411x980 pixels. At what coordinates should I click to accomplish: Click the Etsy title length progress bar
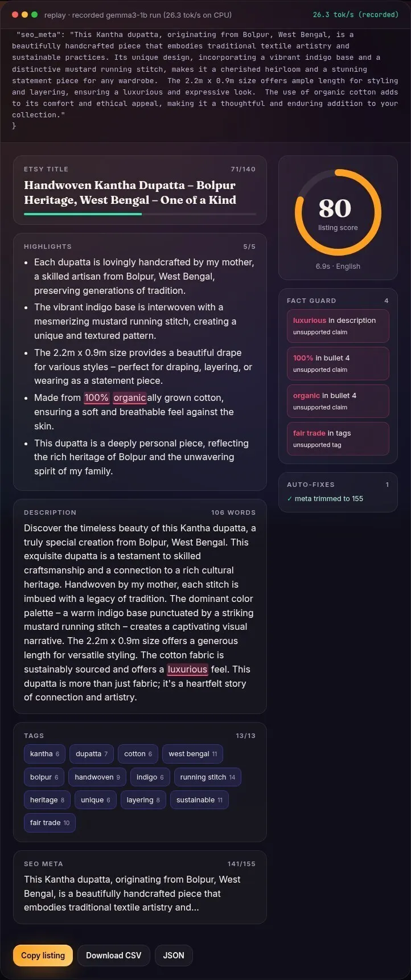[140, 214]
